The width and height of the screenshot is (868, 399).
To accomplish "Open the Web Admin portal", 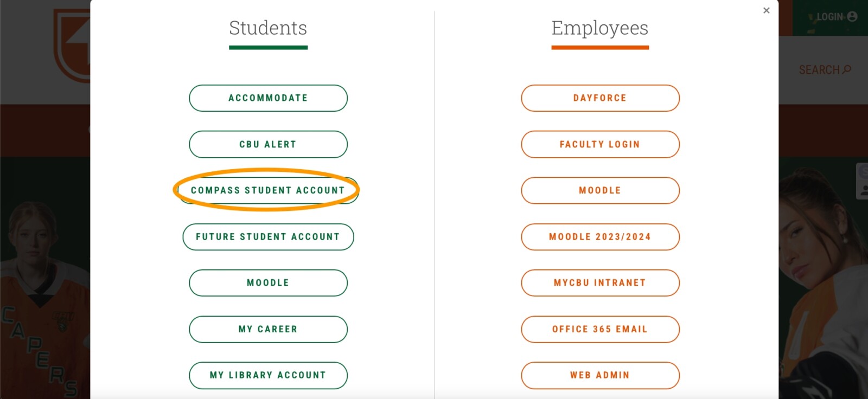I will pyautogui.click(x=600, y=375).
